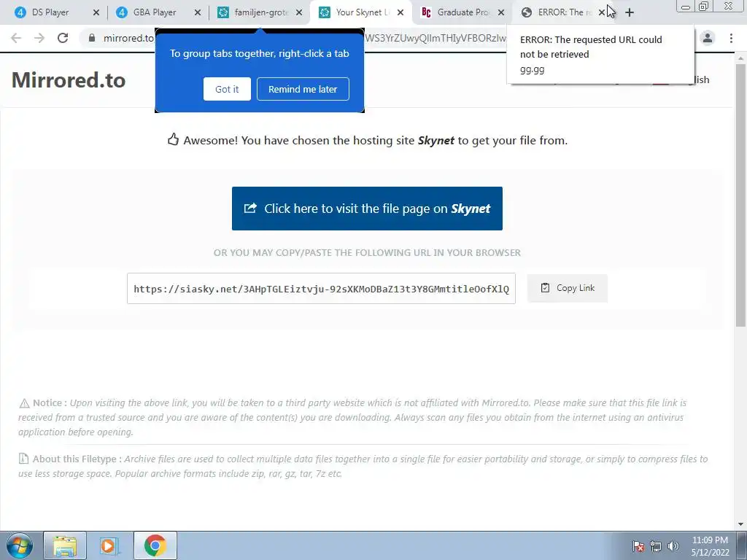The height and width of the screenshot is (560, 747).
Task: Close the GBA Player tab
Action: (198, 13)
